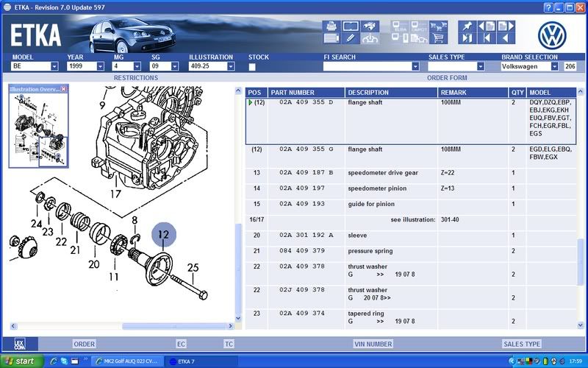
Task: Click the document and car icon
Action: [x=419, y=38]
